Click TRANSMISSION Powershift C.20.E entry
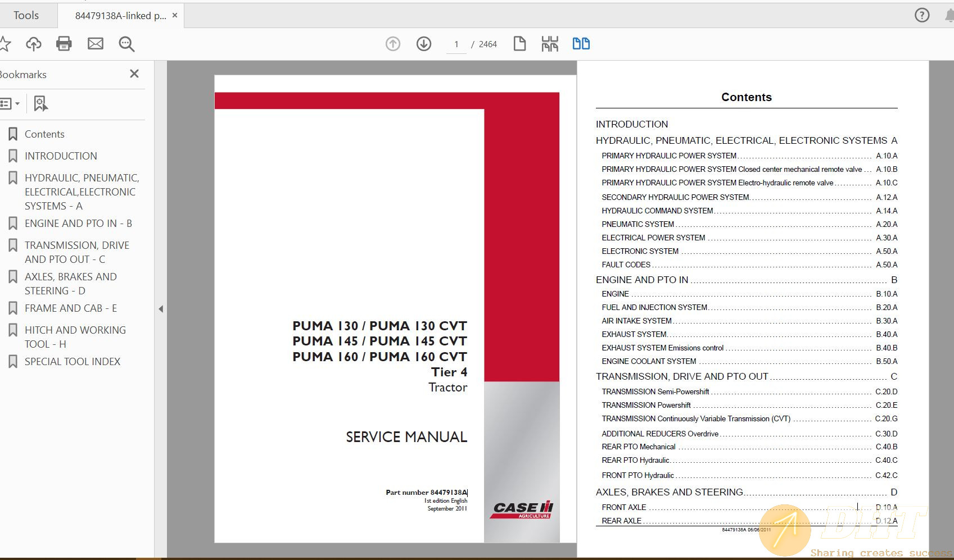954x560 pixels. click(x=749, y=405)
